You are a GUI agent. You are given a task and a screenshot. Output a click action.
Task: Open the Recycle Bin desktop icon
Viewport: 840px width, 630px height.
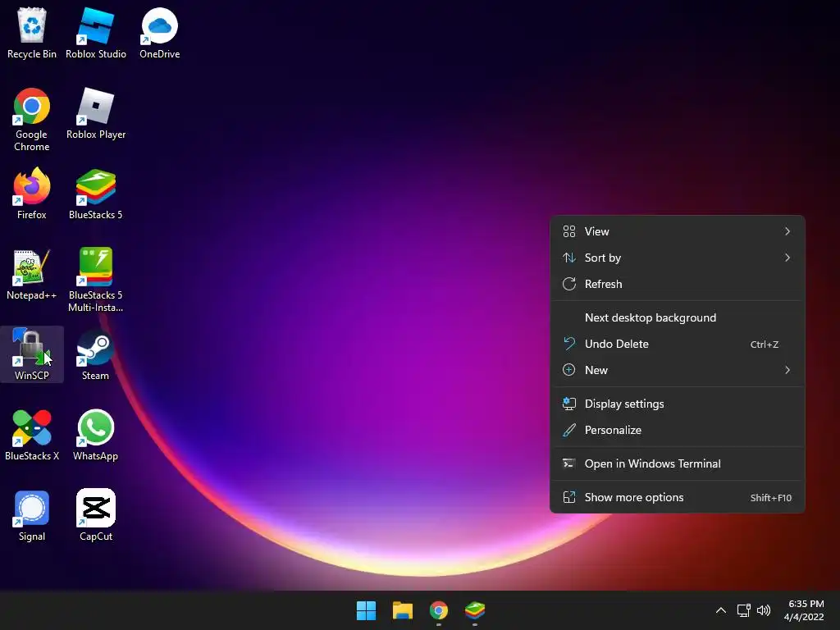tap(32, 33)
